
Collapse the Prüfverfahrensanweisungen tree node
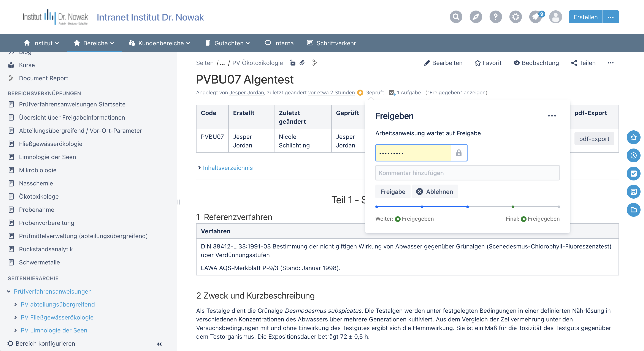9,291
